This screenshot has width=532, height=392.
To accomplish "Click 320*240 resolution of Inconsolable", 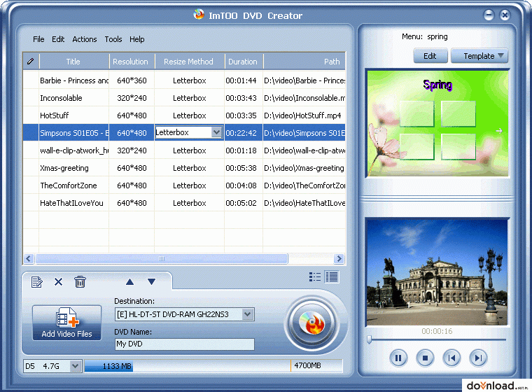I will pos(132,98).
